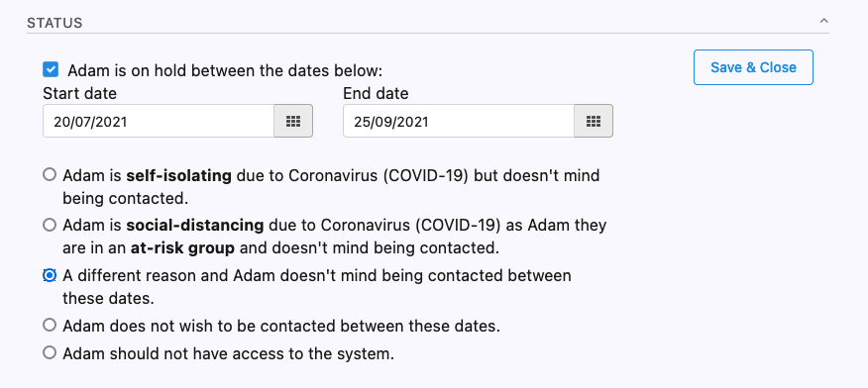This screenshot has width=868, height=388.
Task: Click the bold 'at-risk group' label text
Action: coord(182,248)
